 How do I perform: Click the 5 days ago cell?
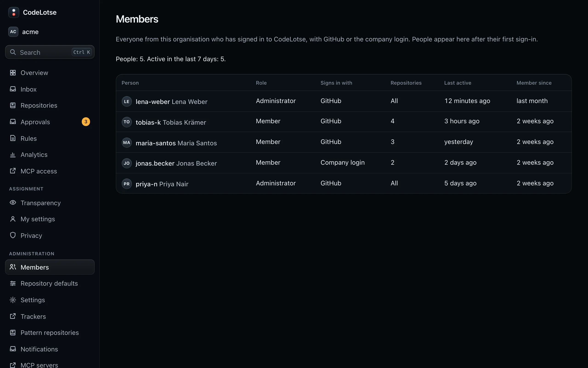click(461, 183)
